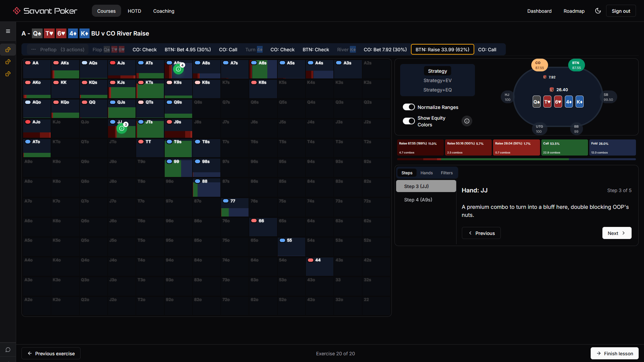The height and width of the screenshot is (362, 644).
Task: Switch to the Hands tab
Action: [426, 173]
